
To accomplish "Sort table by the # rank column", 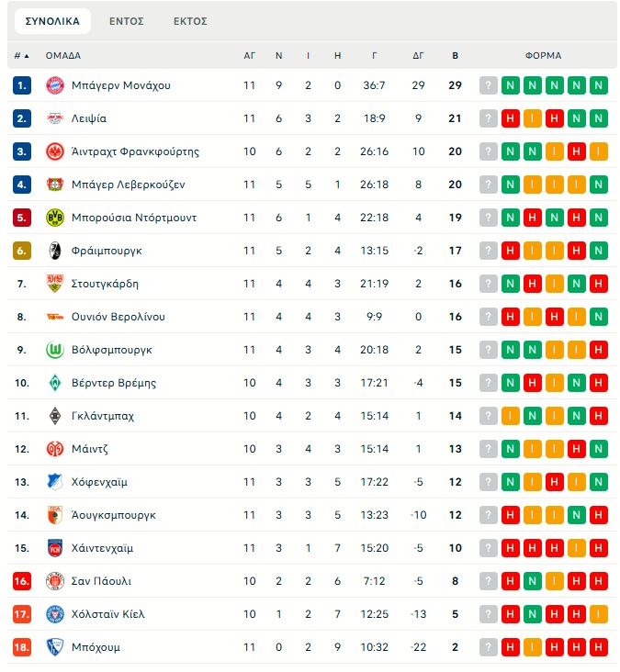I will pyautogui.click(x=21, y=55).
